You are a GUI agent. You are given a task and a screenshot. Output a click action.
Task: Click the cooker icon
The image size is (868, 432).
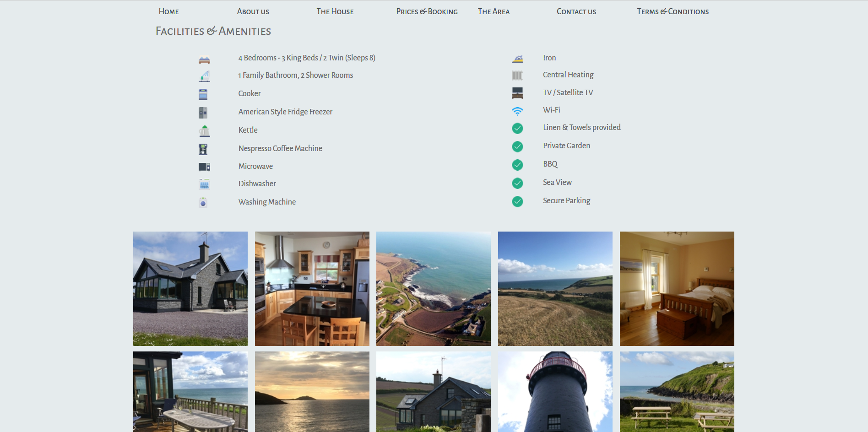coord(203,94)
